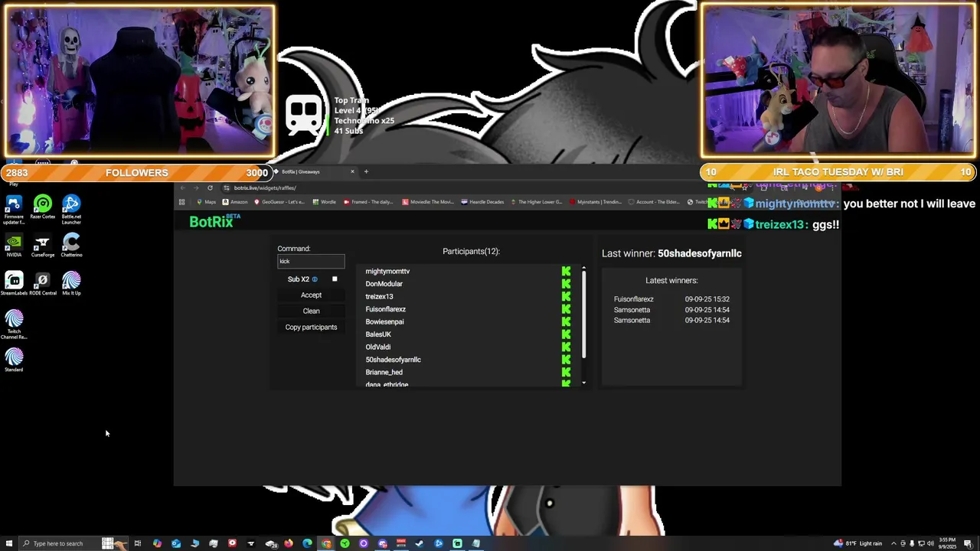980x551 pixels.
Task: Switch to the BotRix | Giveaways tab
Action: coord(314,171)
